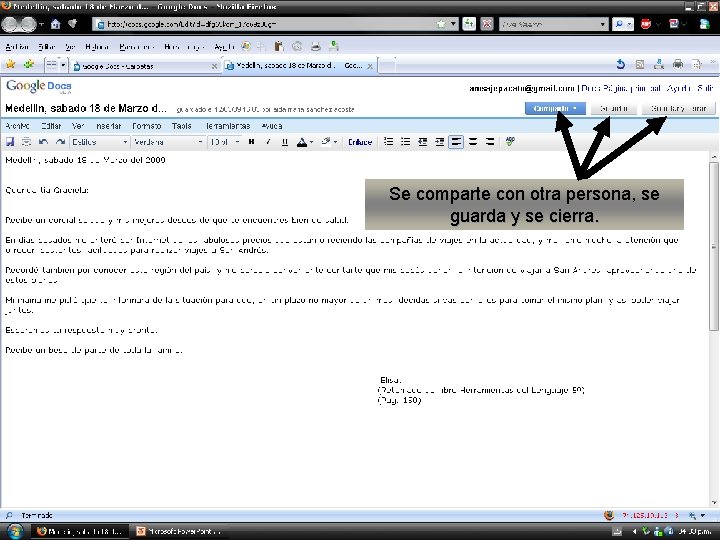Open Firefox Historial menu

point(97,47)
